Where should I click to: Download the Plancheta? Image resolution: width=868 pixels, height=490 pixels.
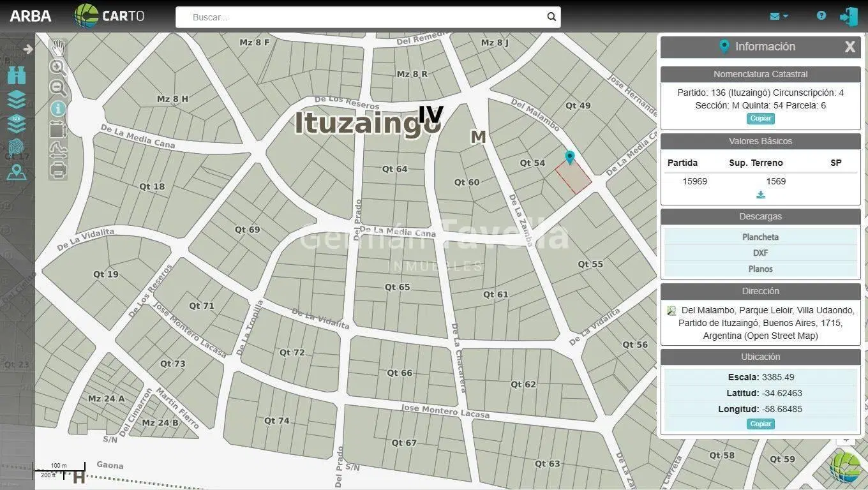(761, 237)
